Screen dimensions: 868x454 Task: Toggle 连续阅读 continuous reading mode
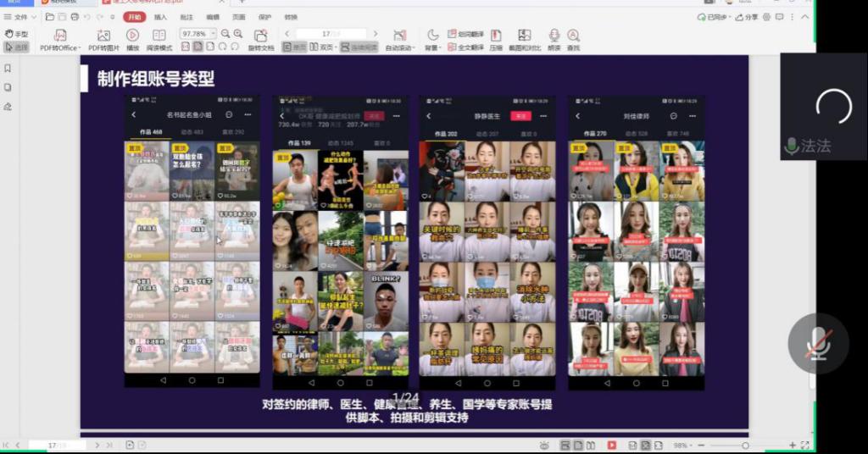click(359, 48)
